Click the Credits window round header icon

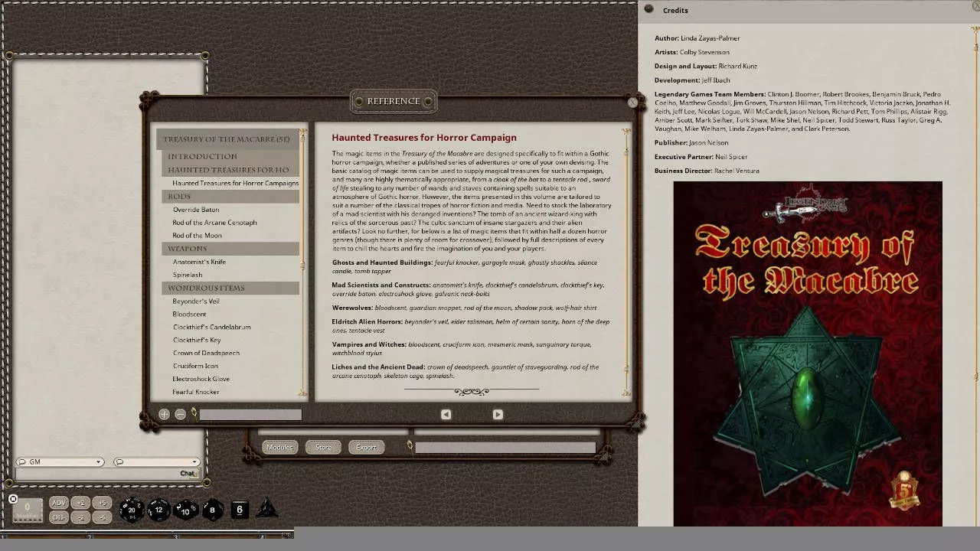tap(648, 9)
